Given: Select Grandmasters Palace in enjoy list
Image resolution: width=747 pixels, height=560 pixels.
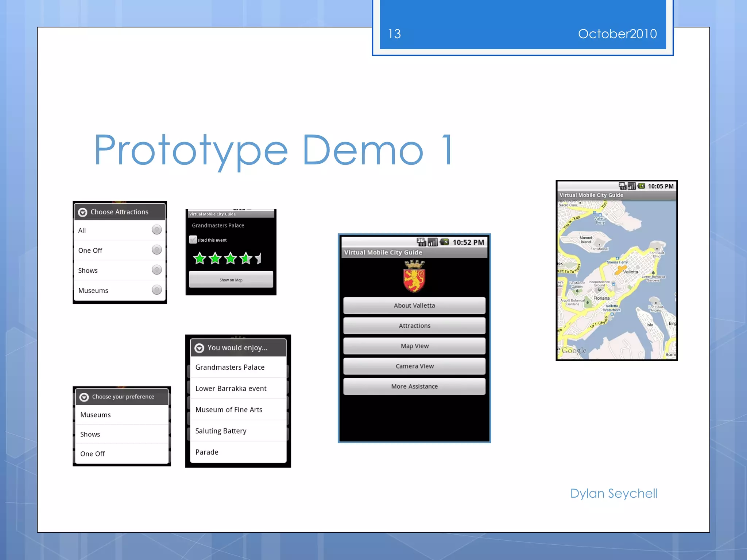Looking at the screenshot, I should 238,367.
